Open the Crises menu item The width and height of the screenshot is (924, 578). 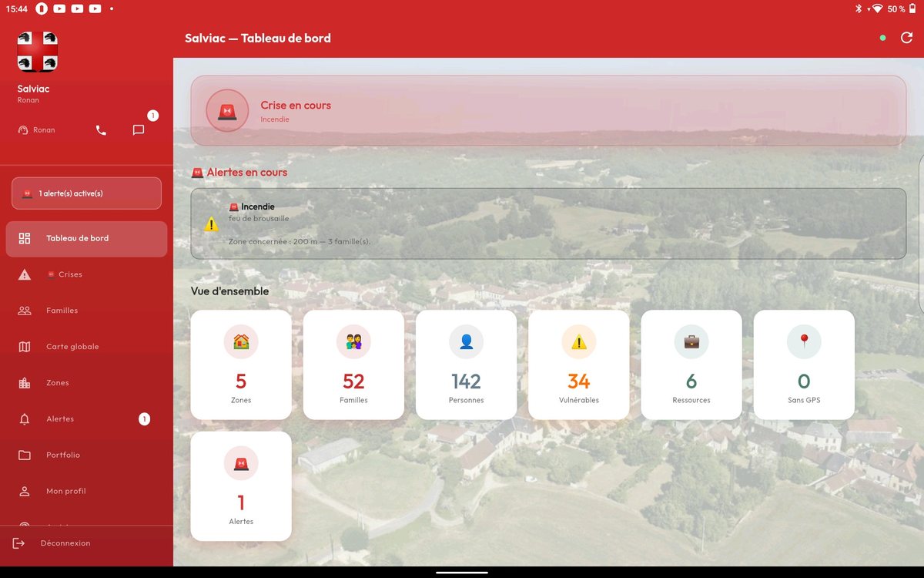86,274
